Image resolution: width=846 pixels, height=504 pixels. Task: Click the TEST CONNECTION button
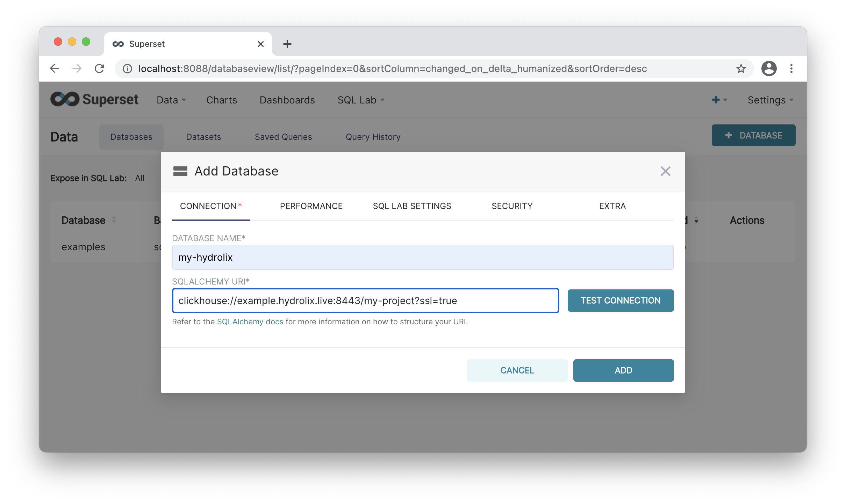click(621, 301)
